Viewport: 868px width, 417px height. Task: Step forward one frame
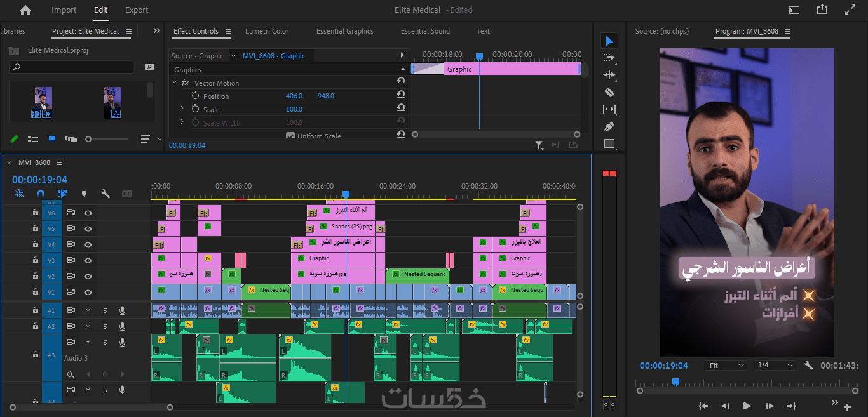coord(770,406)
